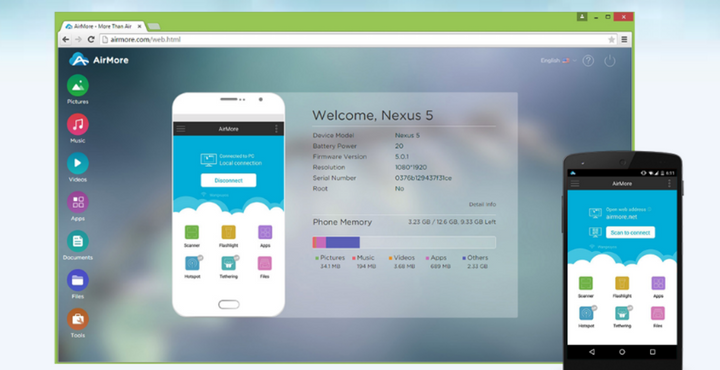Click the Videos memory legend entry
The height and width of the screenshot is (370, 720).
coord(402,262)
